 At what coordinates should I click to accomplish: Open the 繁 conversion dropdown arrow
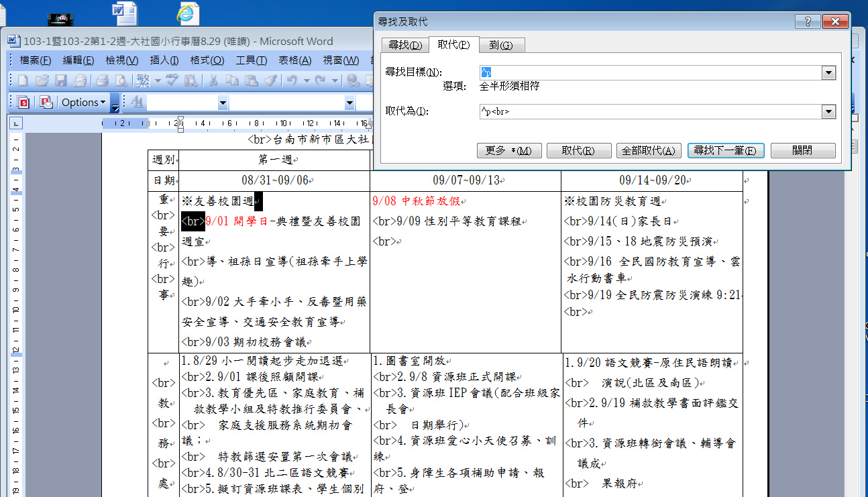[x=158, y=81]
